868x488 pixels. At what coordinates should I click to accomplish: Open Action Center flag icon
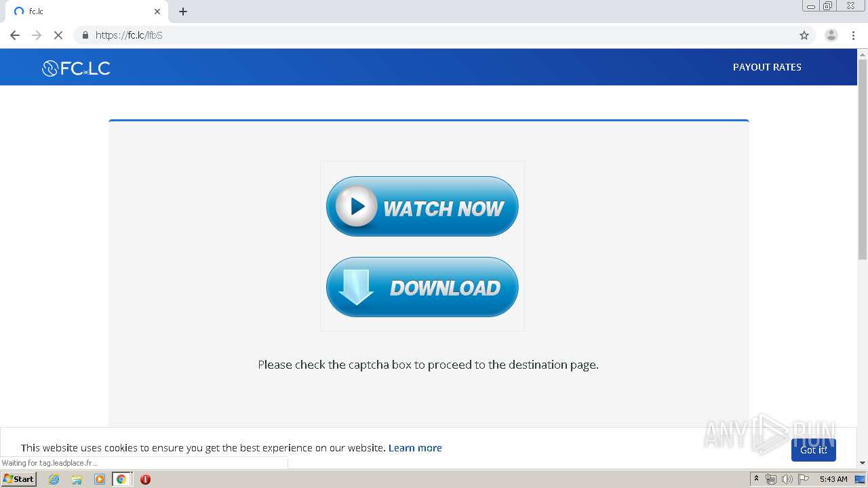tap(804, 479)
